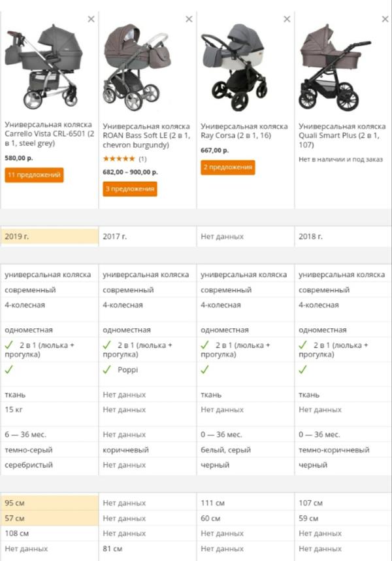
Task: Click the Carrello Vista stroller image
Action: tap(44, 67)
